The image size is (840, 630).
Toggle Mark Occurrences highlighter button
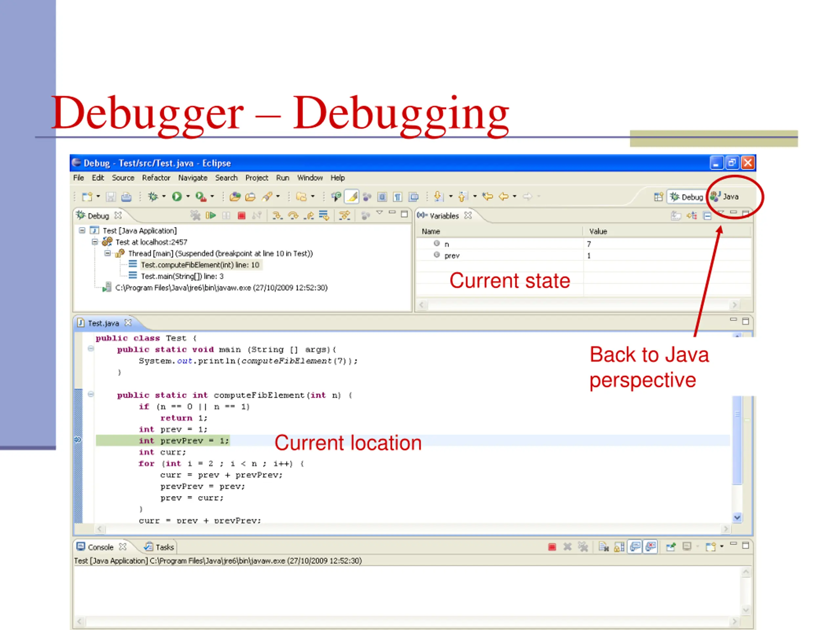(352, 196)
